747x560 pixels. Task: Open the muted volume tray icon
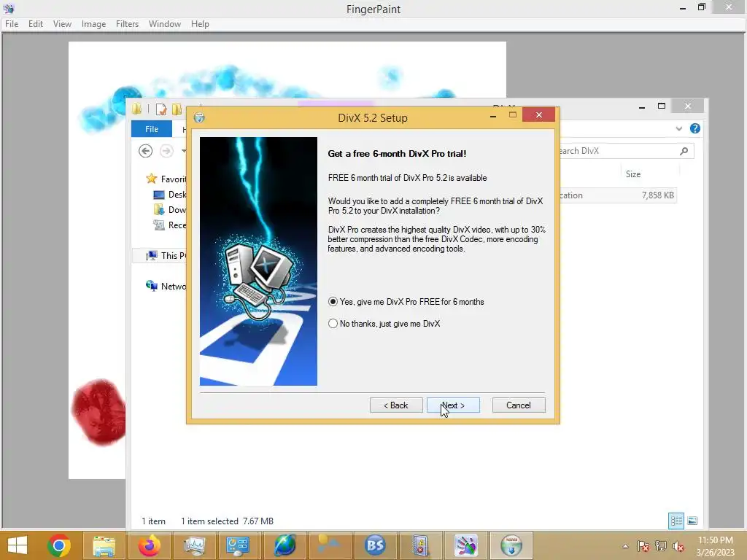click(x=678, y=546)
